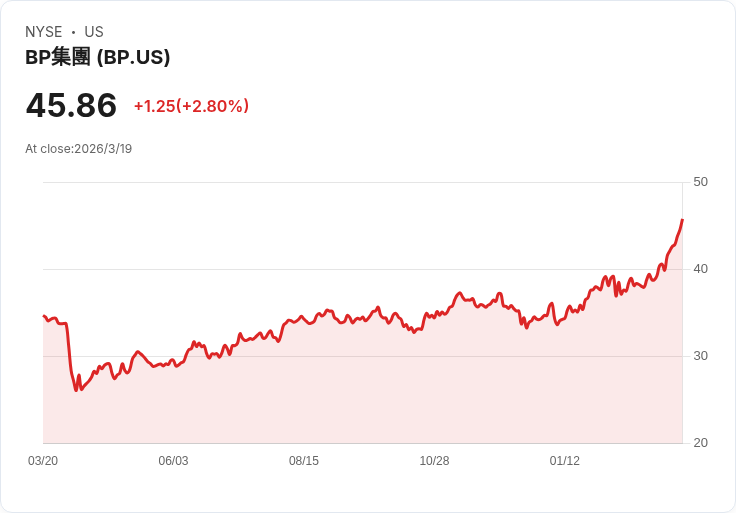The image size is (736, 513).
Task: Click the chart line's latest peak point
Action: coord(682,220)
